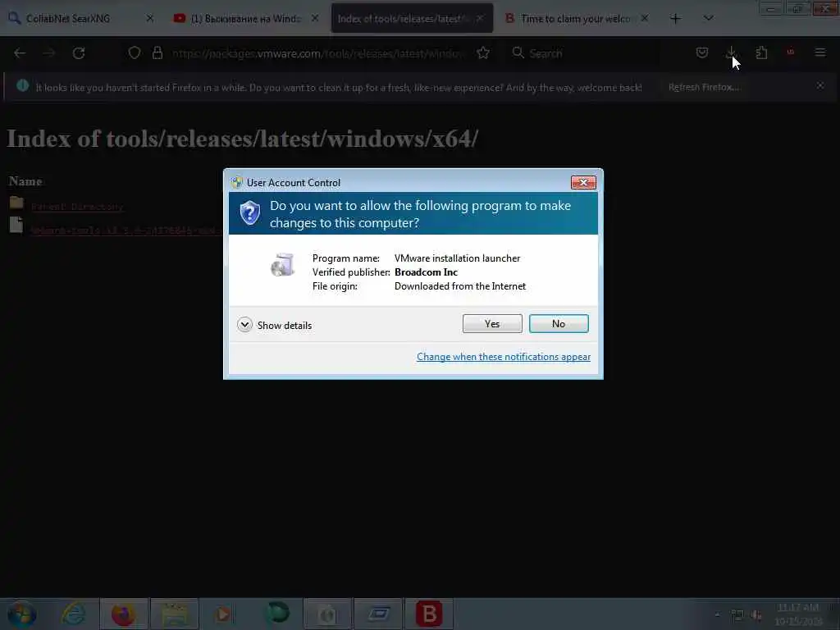Image resolution: width=840 pixels, height=630 pixels.
Task: Open 'Change when these notifications appear' link
Action: 503,357
